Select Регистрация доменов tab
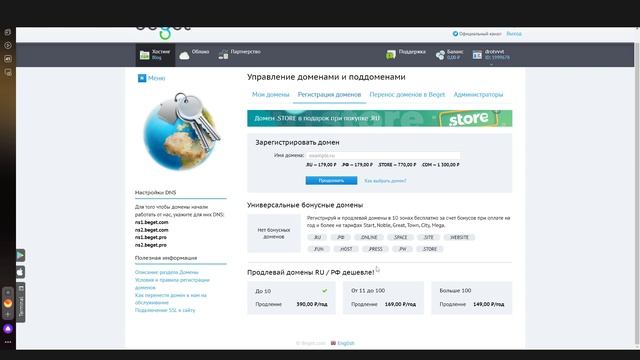640x360 pixels. [x=329, y=95]
